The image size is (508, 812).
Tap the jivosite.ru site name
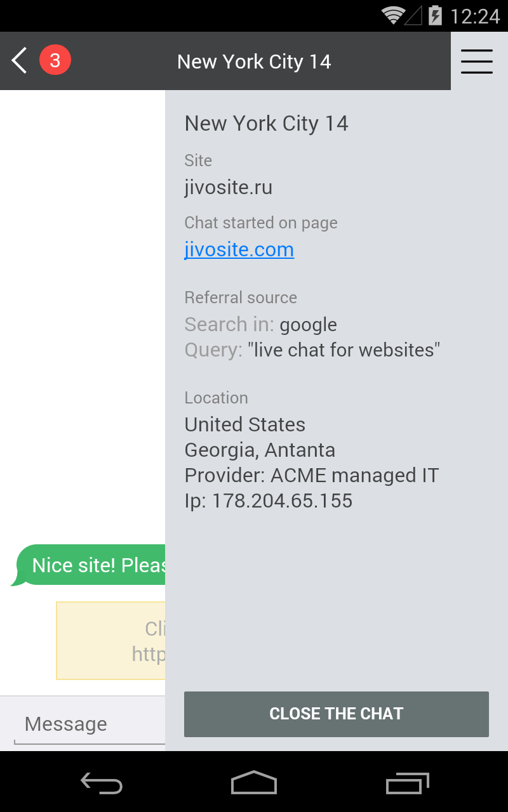click(x=229, y=187)
